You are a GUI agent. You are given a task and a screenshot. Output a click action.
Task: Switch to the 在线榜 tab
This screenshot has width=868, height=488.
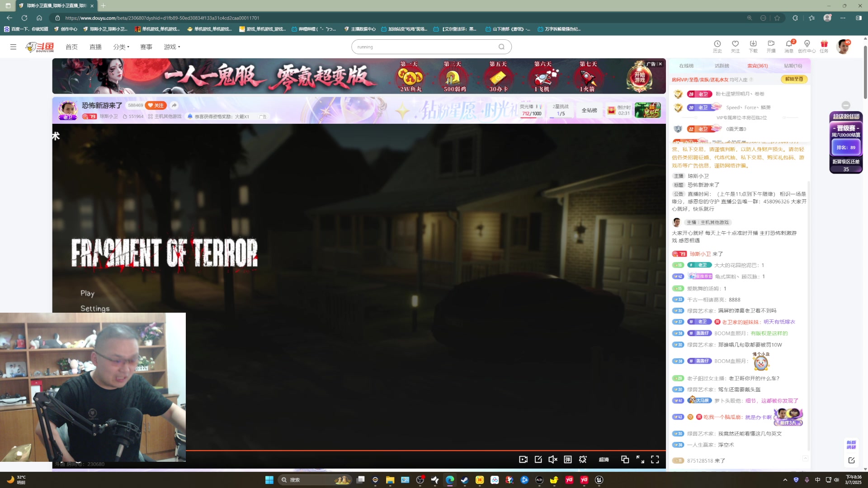click(x=686, y=66)
